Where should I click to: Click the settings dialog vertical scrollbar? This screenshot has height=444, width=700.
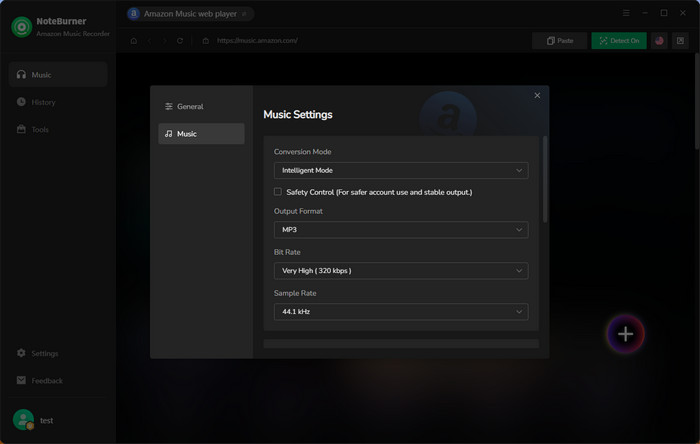(x=545, y=179)
